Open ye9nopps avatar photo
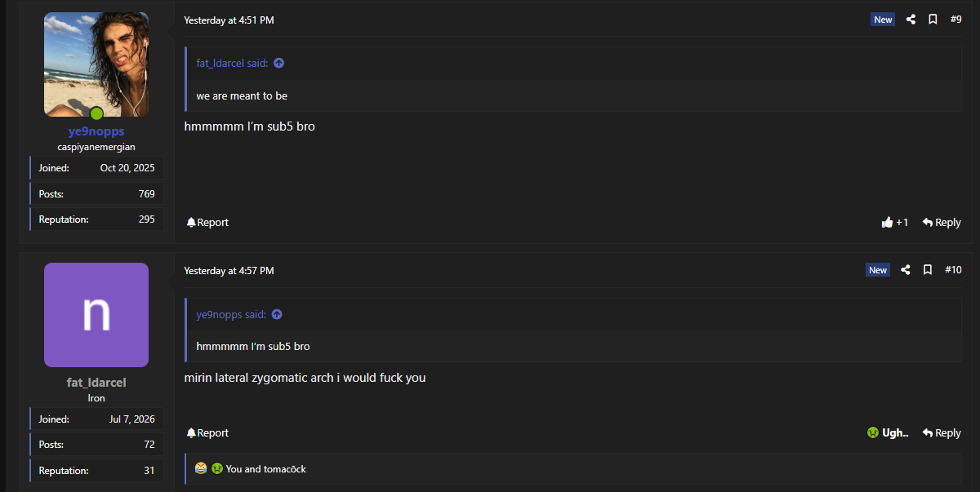Screen dimensions: 980x492 96,64
